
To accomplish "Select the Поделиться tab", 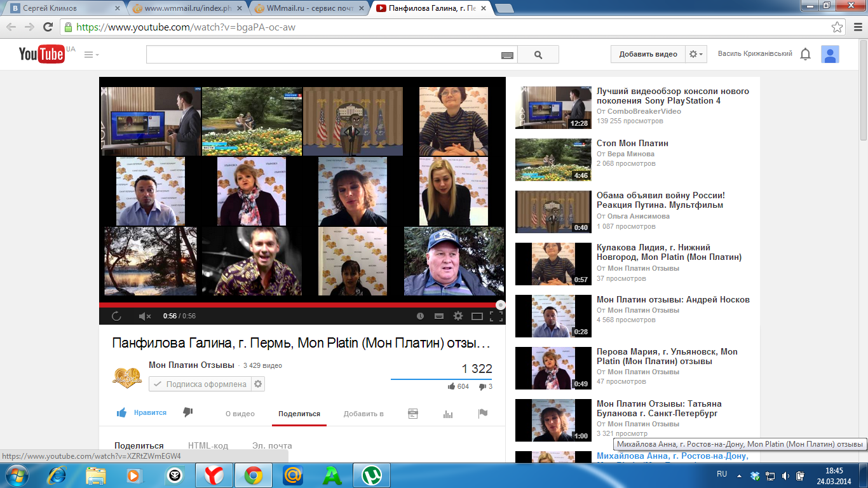I will pos(299,414).
